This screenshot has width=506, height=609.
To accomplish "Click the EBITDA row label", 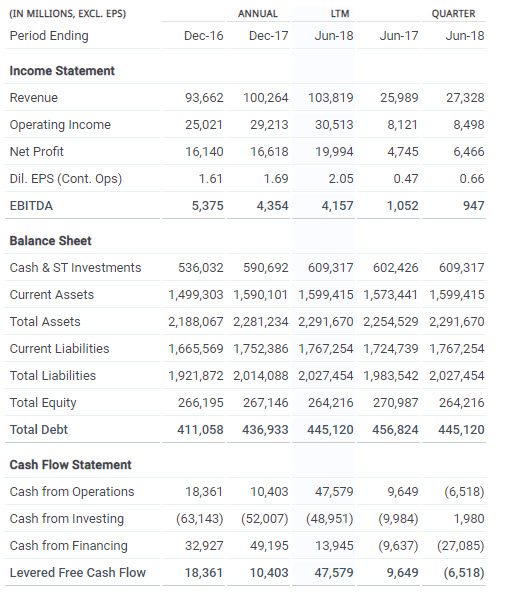I will click(31, 205).
